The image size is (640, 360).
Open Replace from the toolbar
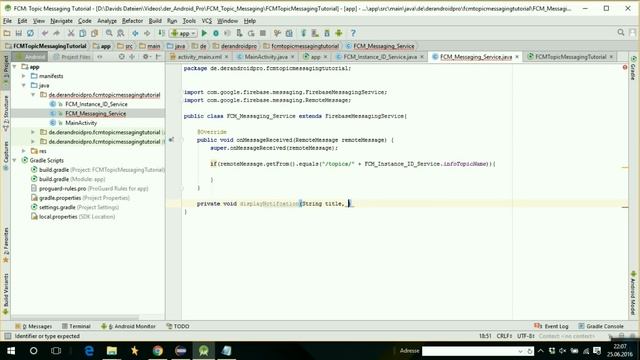[121, 33]
